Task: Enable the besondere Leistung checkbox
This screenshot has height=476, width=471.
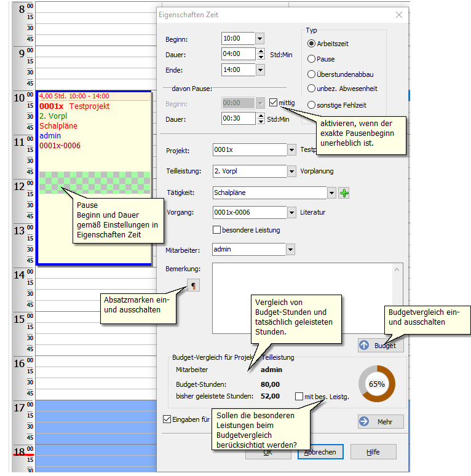Action: pos(216,230)
